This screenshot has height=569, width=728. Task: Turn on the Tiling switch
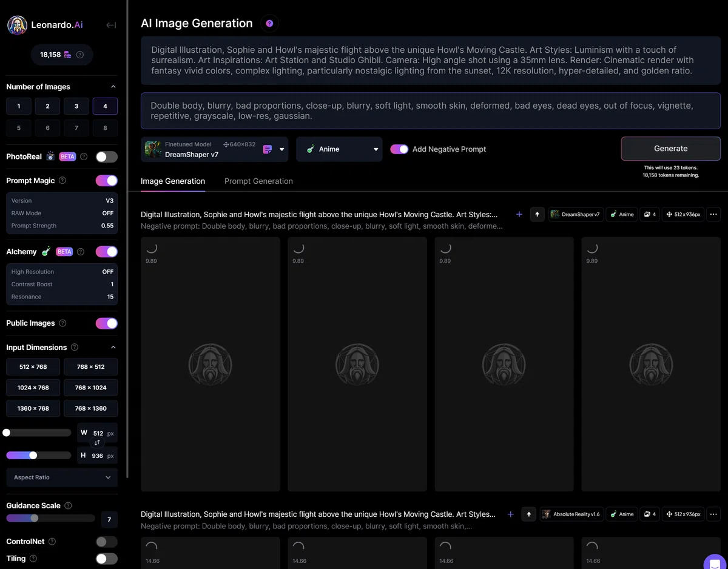pyautogui.click(x=107, y=559)
